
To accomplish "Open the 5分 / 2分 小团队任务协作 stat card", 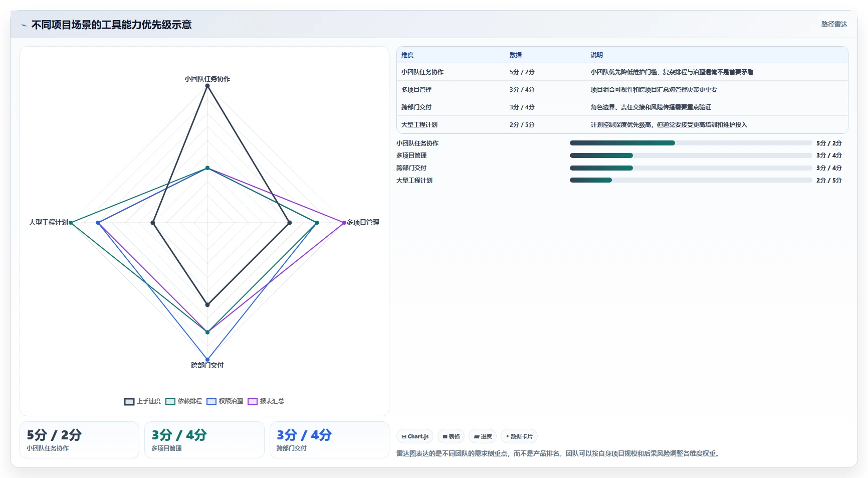I will 79,440.
